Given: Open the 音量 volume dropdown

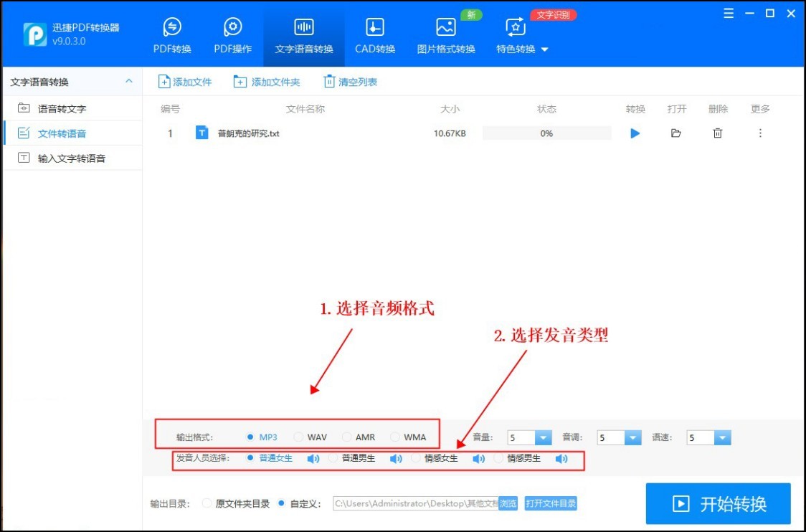Looking at the screenshot, I should pyautogui.click(x=544, y=437).
